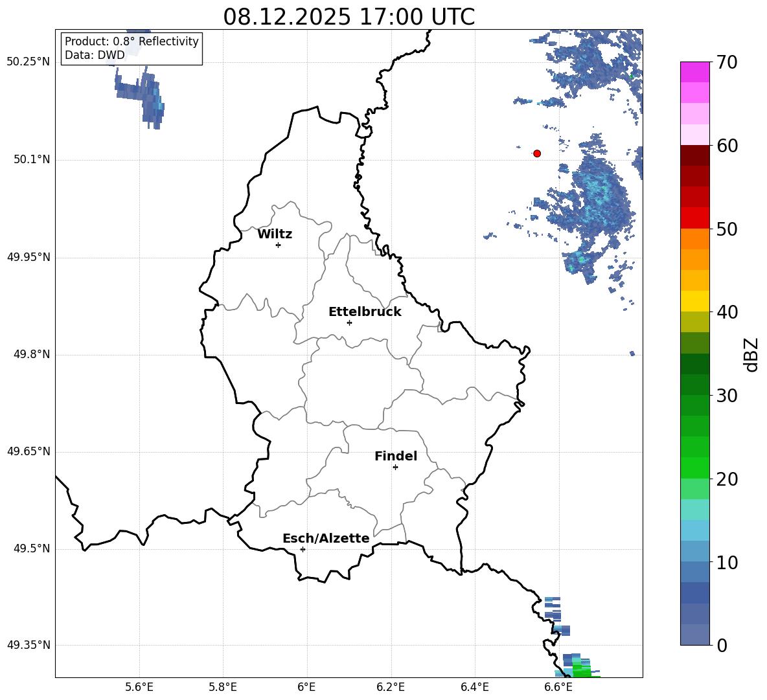The height and width of the screenshot is (700, 767).
Task: Click the 50.25°N latitude label
Action: click(x=29, y=62)
